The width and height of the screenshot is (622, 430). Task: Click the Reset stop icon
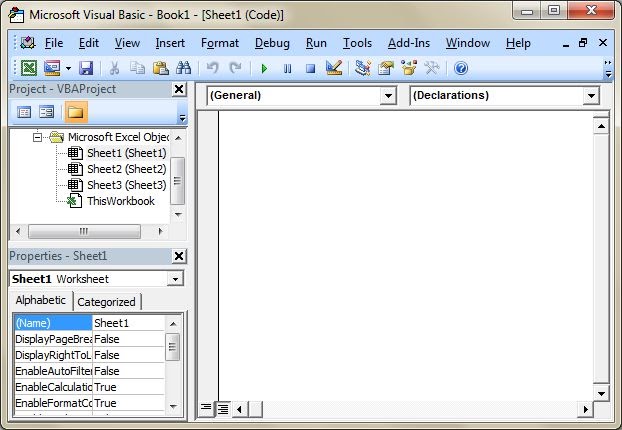point(311,69)
